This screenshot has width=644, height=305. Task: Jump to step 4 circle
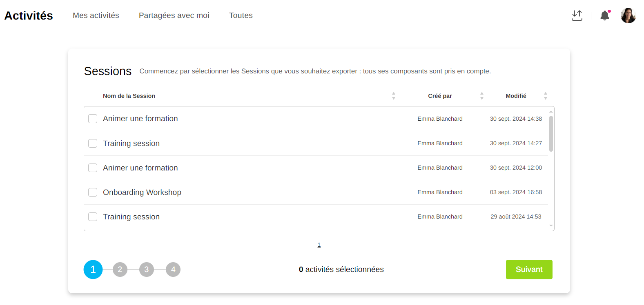point(173,270)
